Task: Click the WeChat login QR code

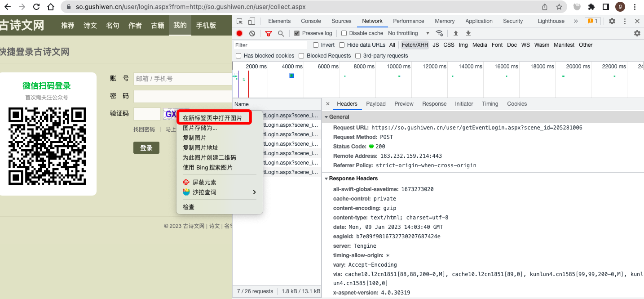Action: click(47, 146)
